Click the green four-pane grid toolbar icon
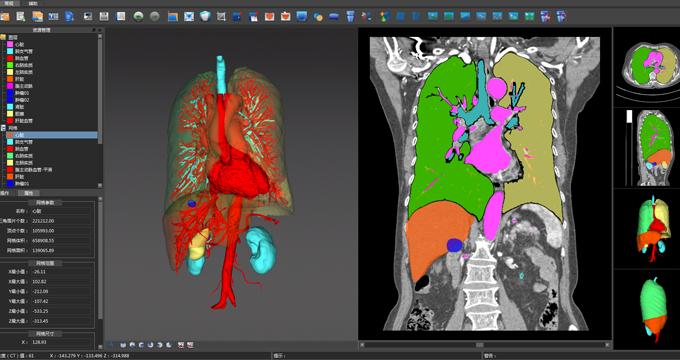This screenshot has width=680, height=360. pyautogui.click(x=529, y=16)
